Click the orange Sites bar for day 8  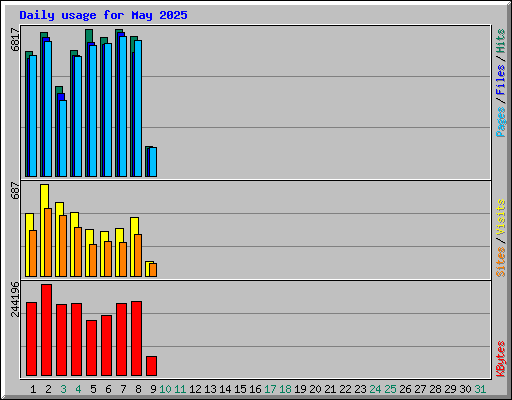[x=138, y=255]
